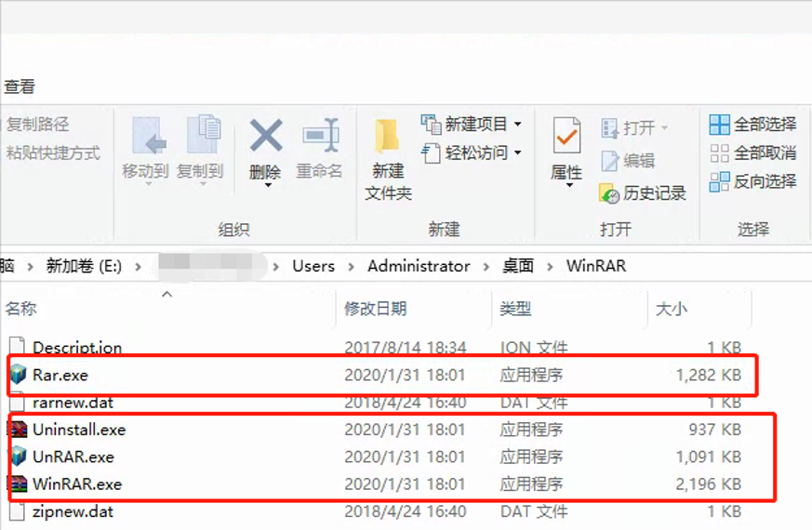Click the Delete (删除) red X icon
This screenshot has width=812, height=530.
[265, 137]
